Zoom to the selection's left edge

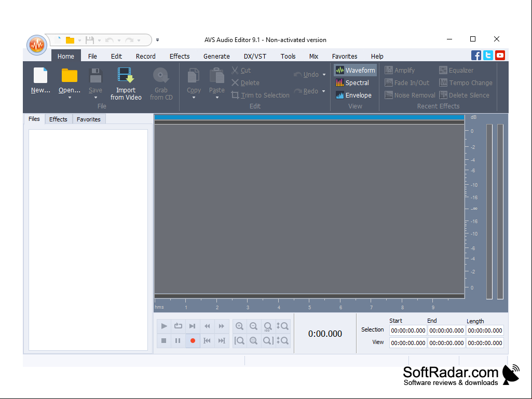tap(239, 340)
